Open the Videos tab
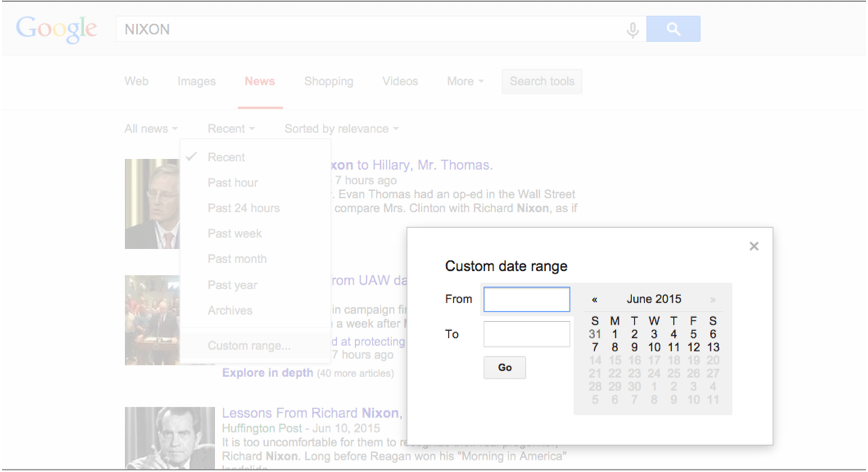 (x=400, y=81)
